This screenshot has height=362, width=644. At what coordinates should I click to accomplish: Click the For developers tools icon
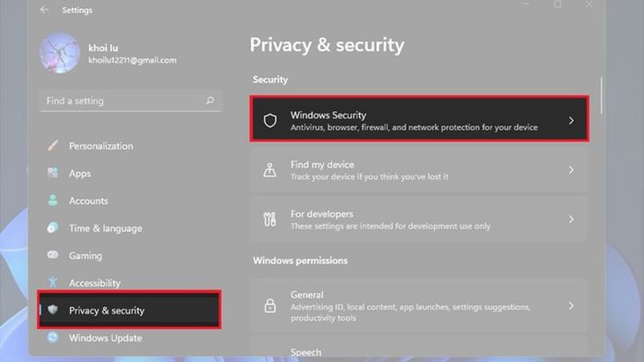270,220
